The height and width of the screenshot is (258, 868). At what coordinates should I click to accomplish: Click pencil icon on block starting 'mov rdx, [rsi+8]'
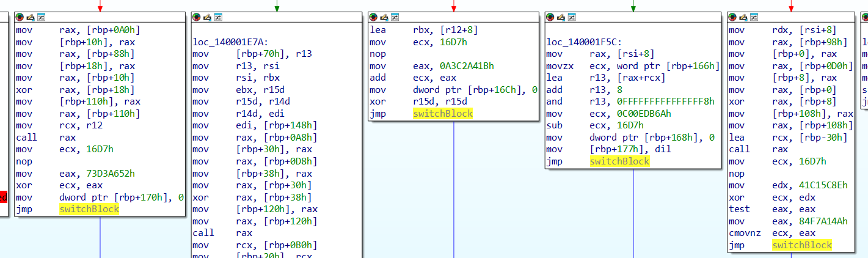coord(743,17)
